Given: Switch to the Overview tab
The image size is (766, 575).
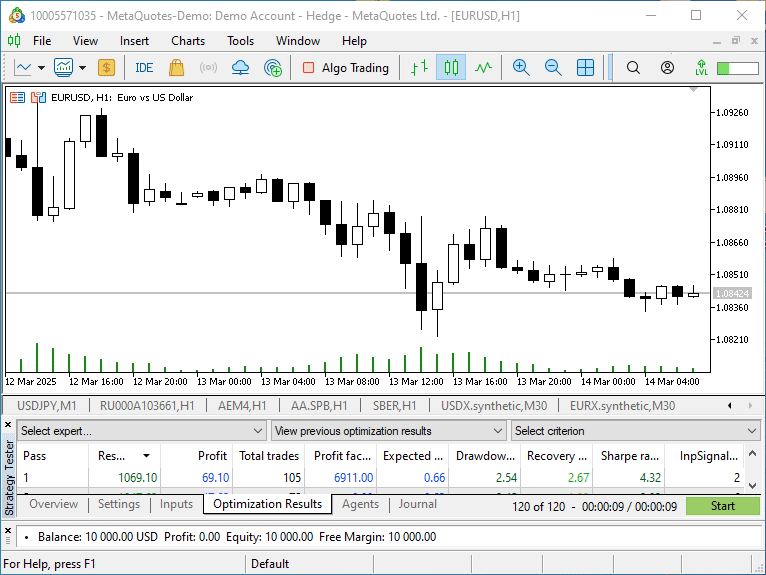Looking at the screenshot, I should 53,504.
